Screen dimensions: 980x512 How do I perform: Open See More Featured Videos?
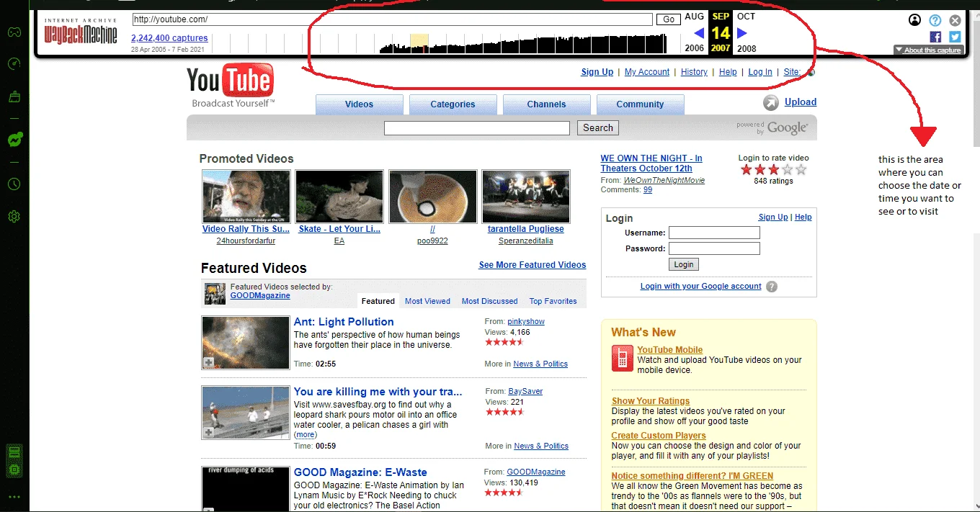tap(533, 265)
